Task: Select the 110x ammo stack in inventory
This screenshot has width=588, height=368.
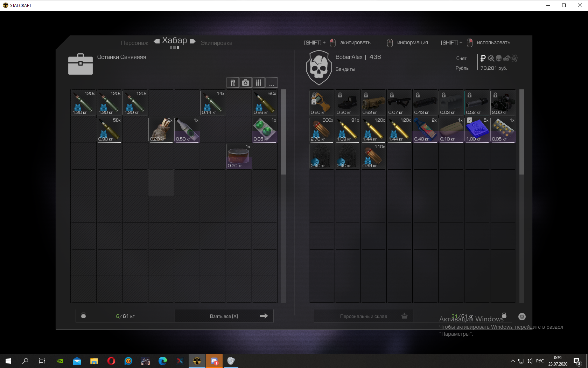Action: click(x=373, y=156)
